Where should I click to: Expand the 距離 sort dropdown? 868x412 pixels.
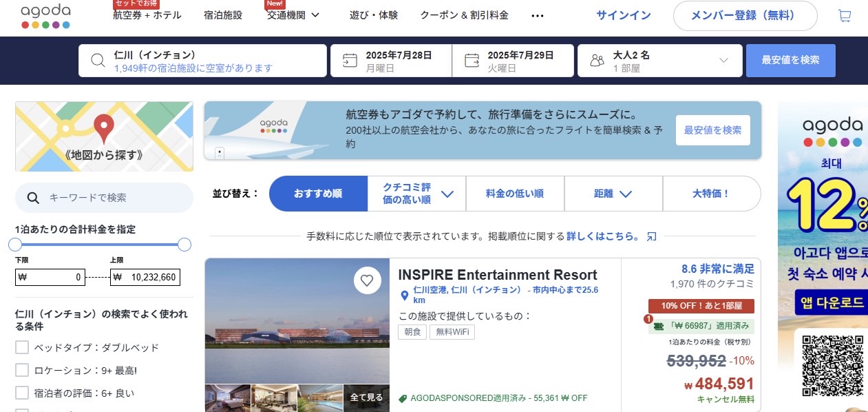[x=625, y=194]
